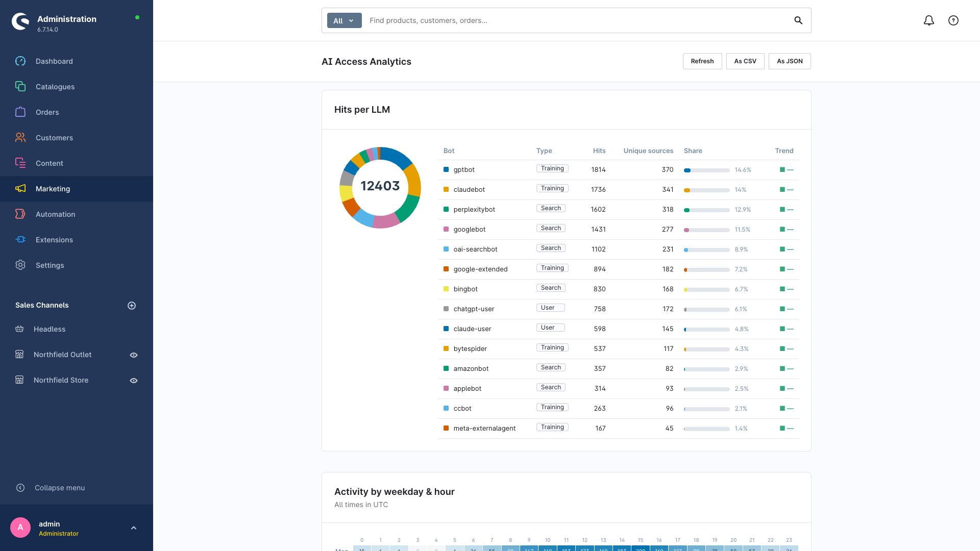980x551 pixels.
Task: Click the Extensions plug icon
Action: pos(20,240)
